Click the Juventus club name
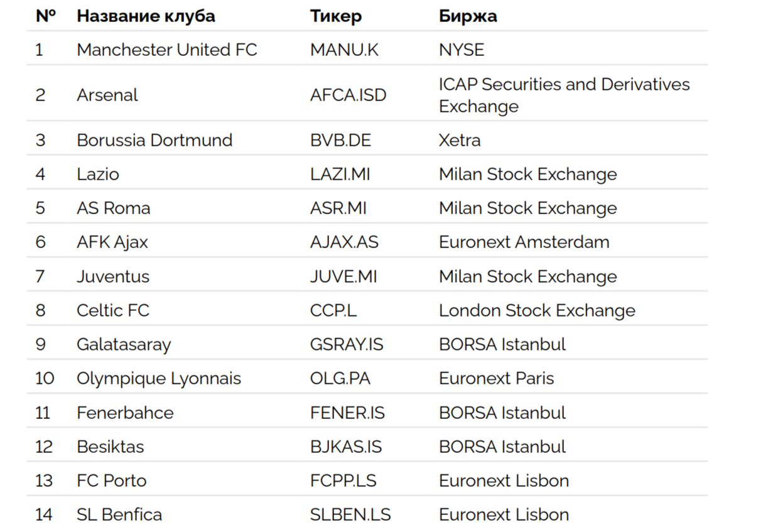This screenshot has width=758, height=532. point(113,276)
